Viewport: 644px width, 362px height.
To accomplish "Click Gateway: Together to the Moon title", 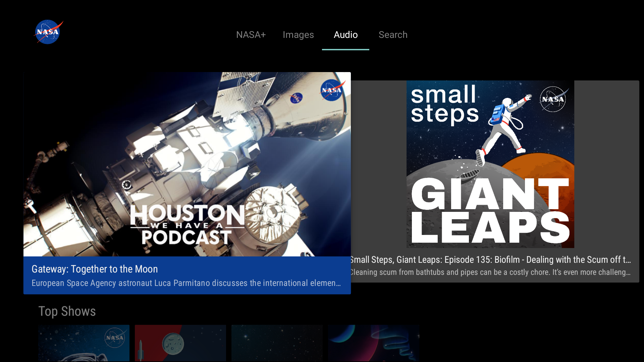I will [x=95, y=269].
